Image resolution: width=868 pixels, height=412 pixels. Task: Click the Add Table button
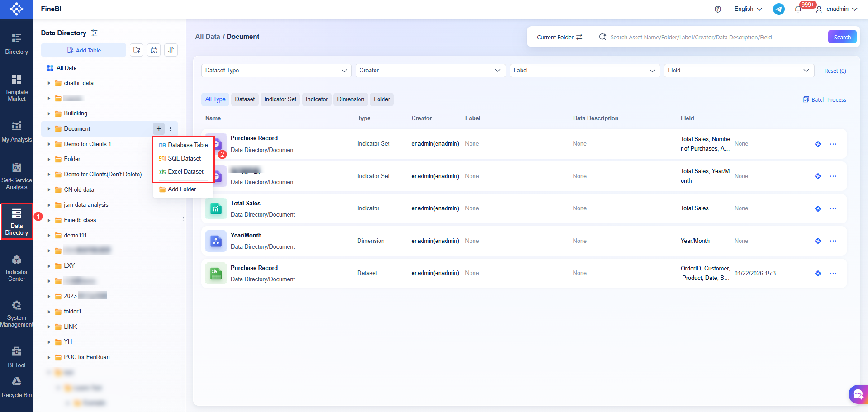(x=84, y=50)
